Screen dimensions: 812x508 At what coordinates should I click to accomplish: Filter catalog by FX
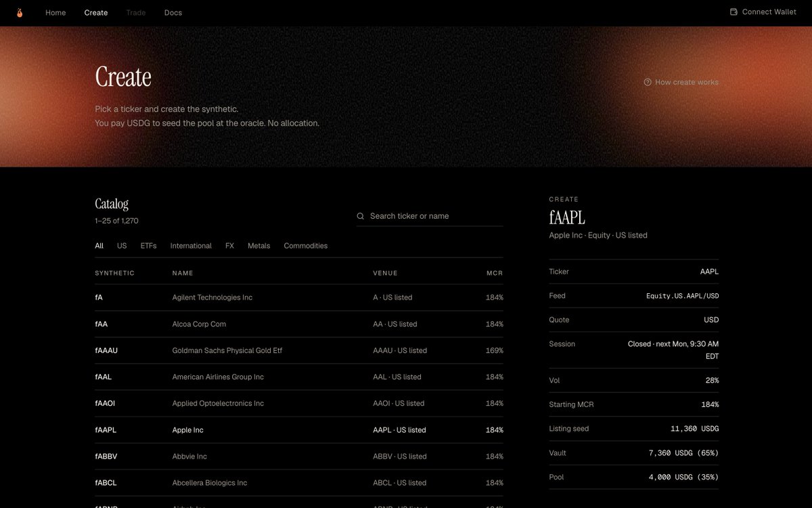tap(229, 246)
